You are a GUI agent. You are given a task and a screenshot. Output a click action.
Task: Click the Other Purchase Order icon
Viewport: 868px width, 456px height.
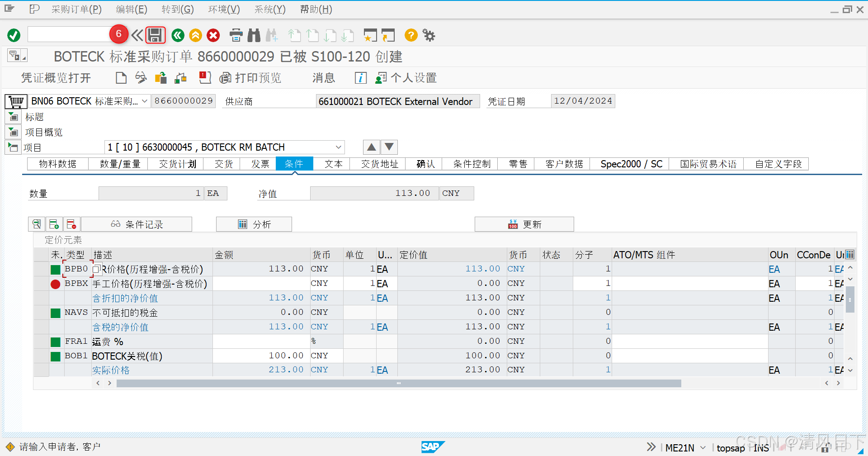[161, 78]
